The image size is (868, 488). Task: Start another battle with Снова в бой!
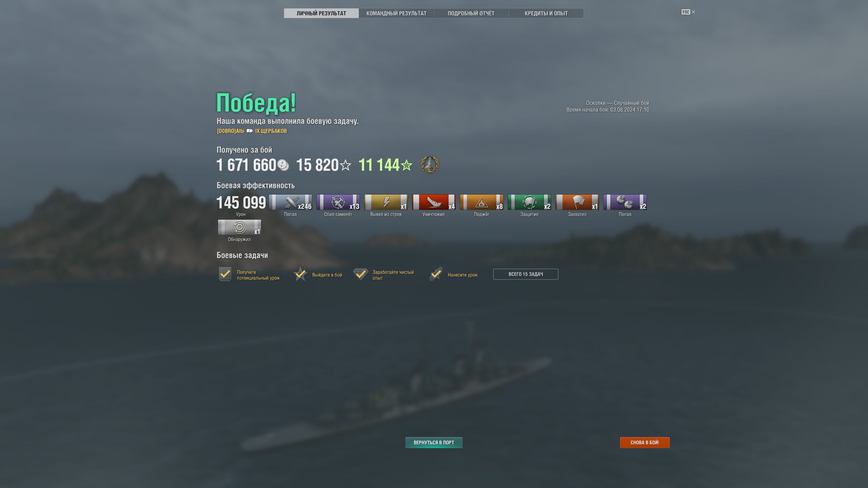click(x=645, y=443)
